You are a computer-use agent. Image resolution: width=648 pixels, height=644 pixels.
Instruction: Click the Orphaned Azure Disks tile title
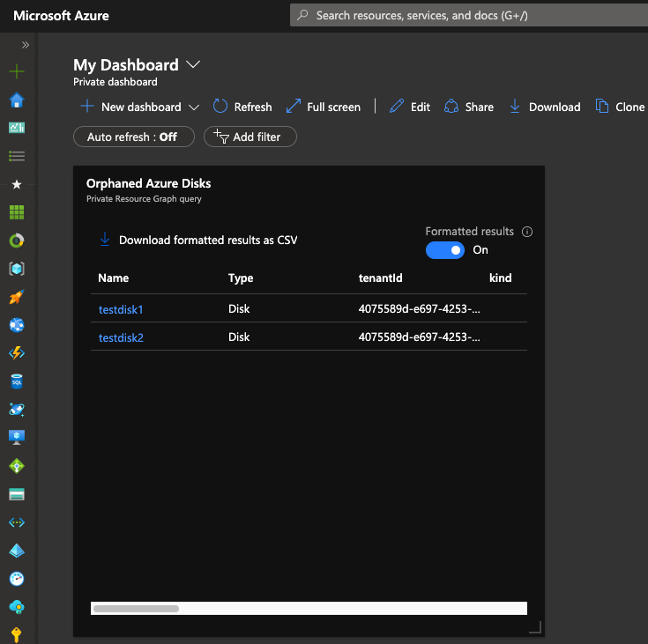pos(148,183)
